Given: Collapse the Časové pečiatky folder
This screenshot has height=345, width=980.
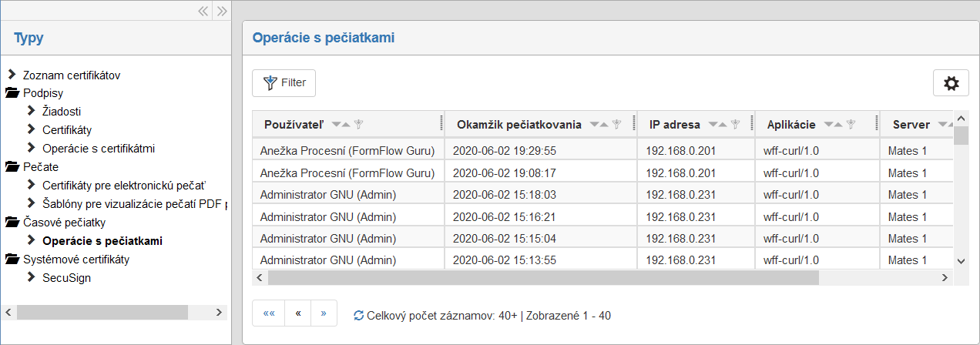Looking at the screenshot, I should coord(12,223).
